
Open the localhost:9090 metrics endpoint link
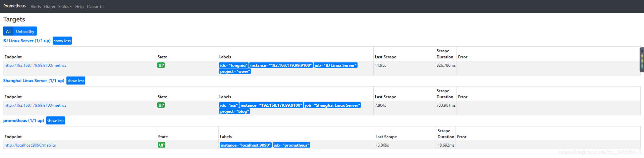pos(30,145)
